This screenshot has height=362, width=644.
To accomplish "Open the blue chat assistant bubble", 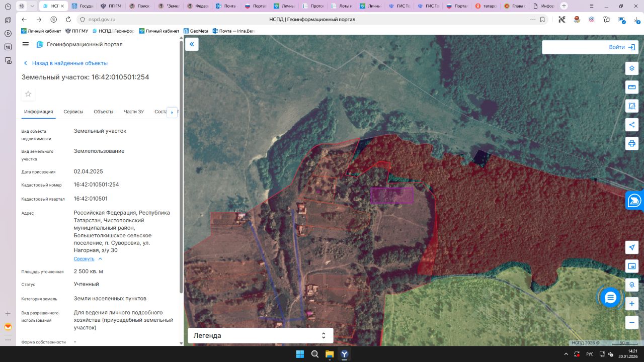I will pyautogui.click(x=610, y=298).
